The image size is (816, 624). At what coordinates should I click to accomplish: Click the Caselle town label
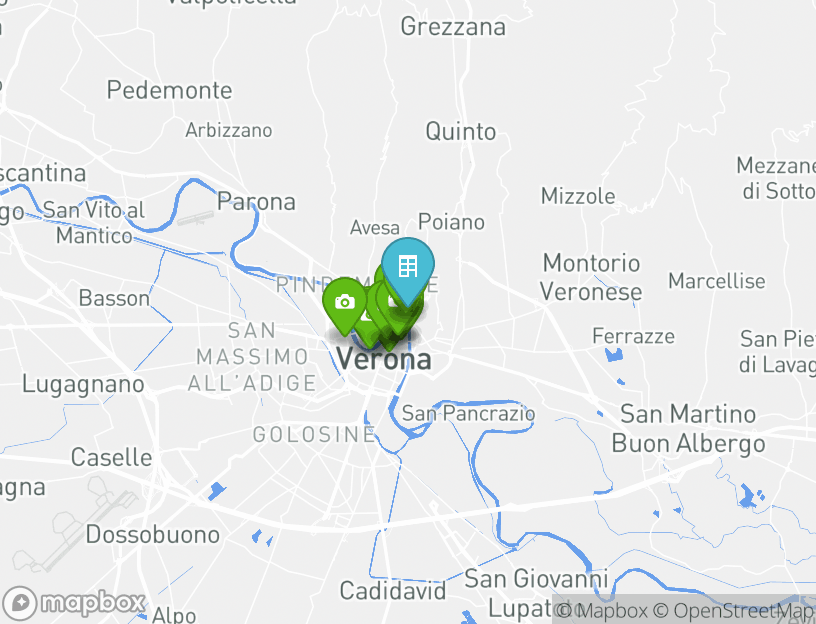[111, 457]
